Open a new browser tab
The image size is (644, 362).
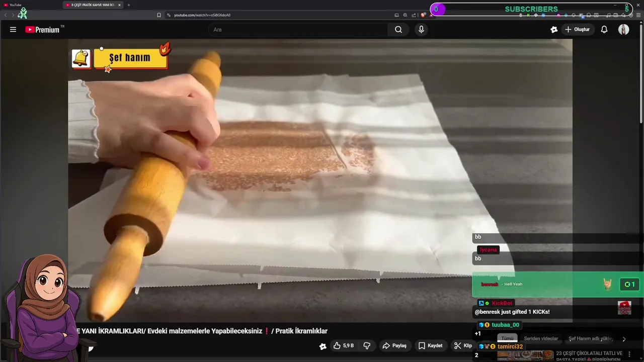129,5
